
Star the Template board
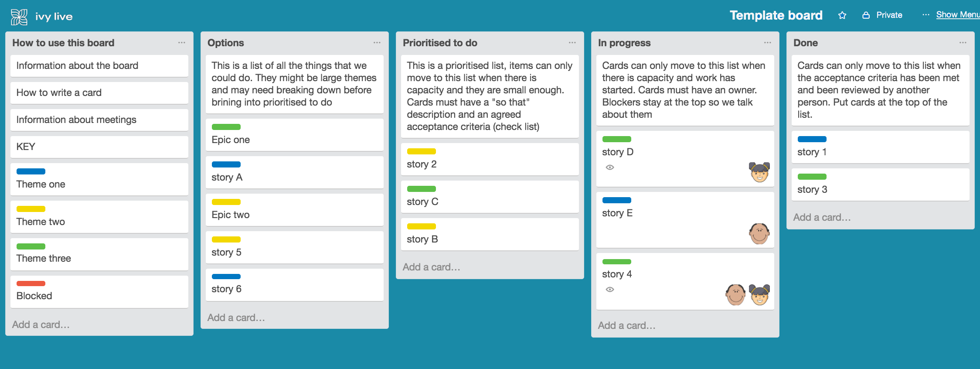(842, 16)
